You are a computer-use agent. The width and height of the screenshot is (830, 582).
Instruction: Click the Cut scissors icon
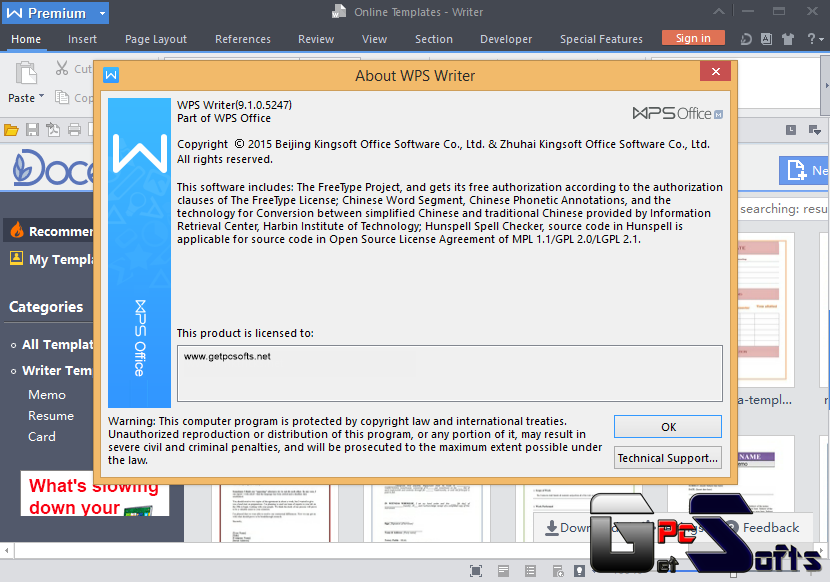(x=62, y=68)
